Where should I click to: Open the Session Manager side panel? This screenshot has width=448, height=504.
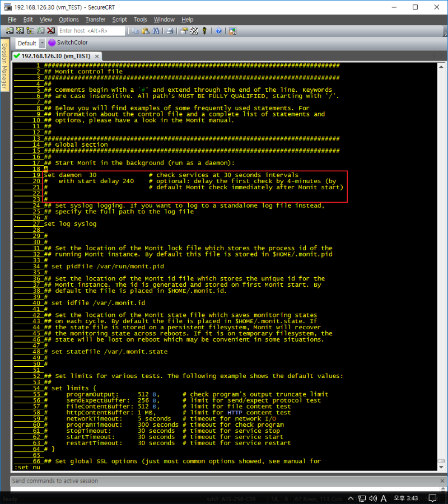(x=4, y=66)
